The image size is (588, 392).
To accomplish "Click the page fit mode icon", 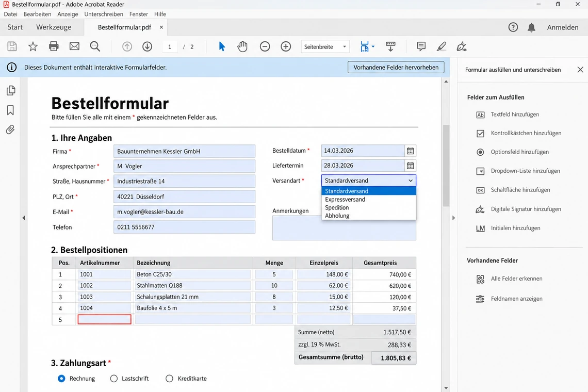I will [x=365, y=46].
